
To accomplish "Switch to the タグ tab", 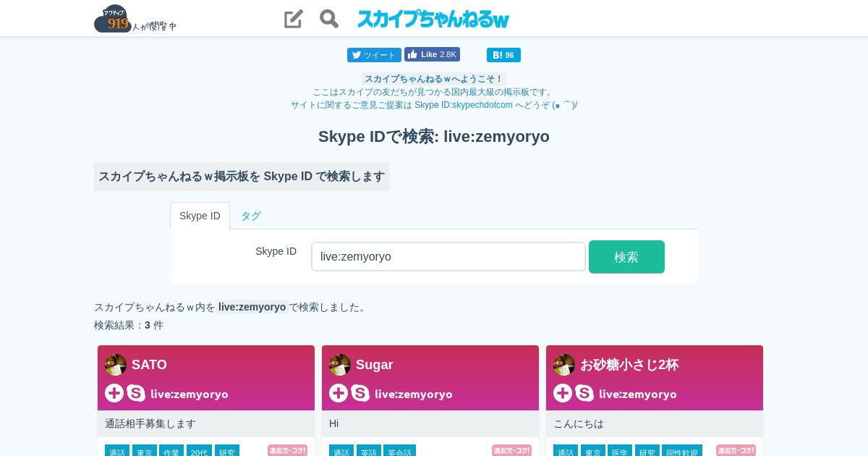I will pyautogui.click(x=251, y=216).
